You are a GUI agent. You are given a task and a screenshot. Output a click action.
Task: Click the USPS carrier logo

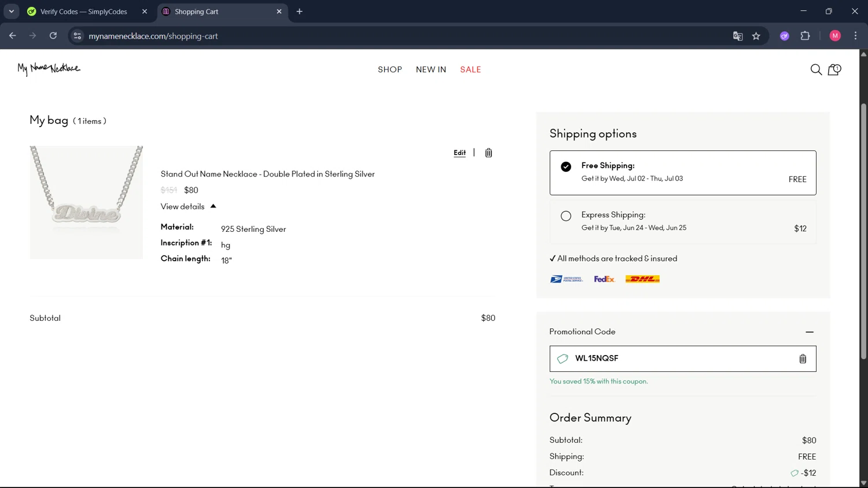pyautogui.click(x=566, y=279)
